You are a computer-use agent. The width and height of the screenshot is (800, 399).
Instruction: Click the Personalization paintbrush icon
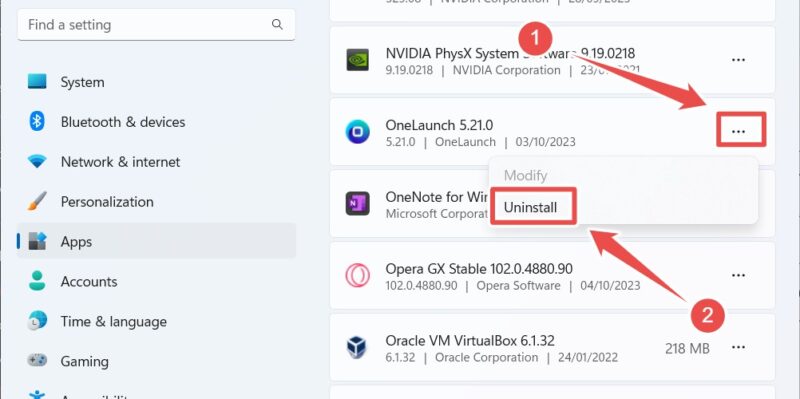tap(37, 202)
